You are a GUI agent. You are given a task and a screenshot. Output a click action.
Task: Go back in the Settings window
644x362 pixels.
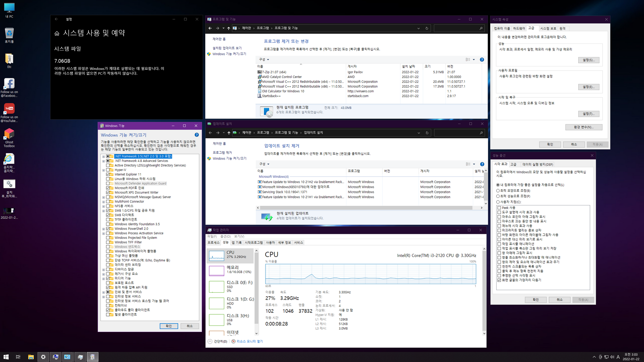56,19
